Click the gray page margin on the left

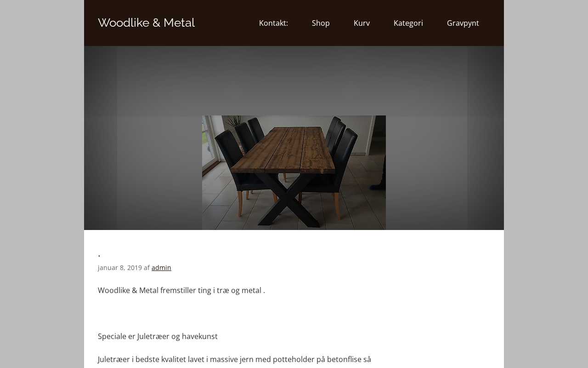tap(42, 184)
